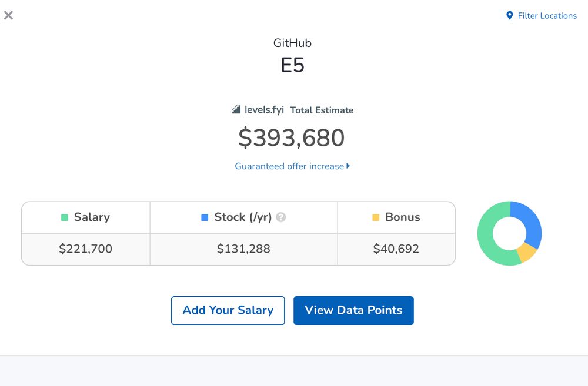Click the green Salary color swatch
Screen dimensions: 588x386
(65, 217)
